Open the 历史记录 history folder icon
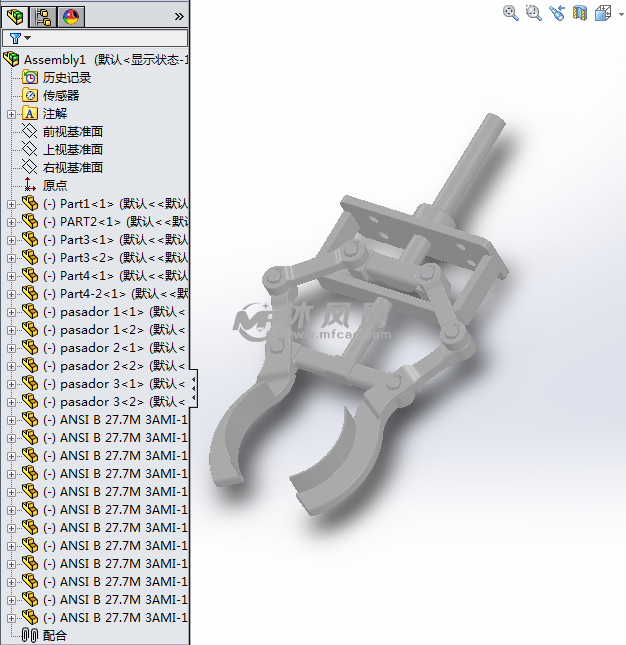 [30, 77]
